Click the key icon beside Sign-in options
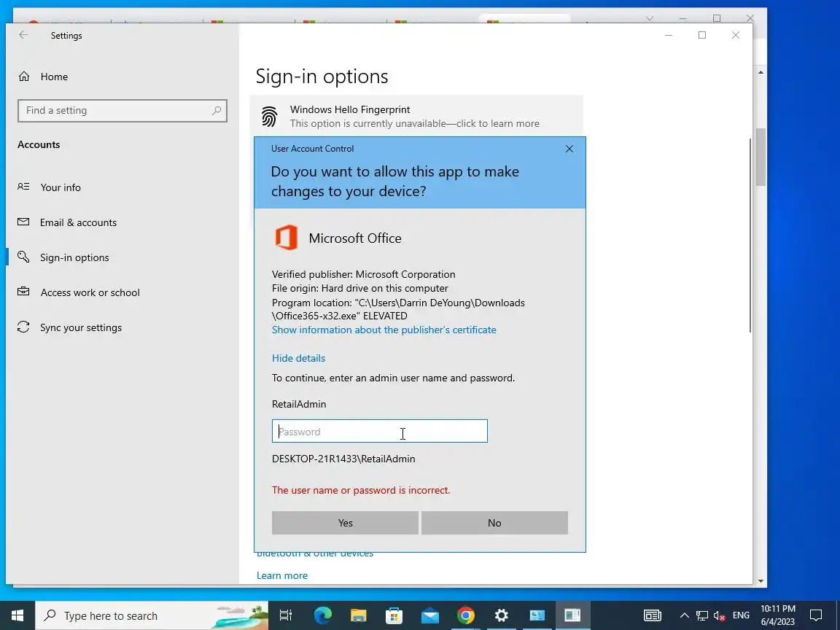This screenshot has width=840, height=630. (x=23, y=257)
